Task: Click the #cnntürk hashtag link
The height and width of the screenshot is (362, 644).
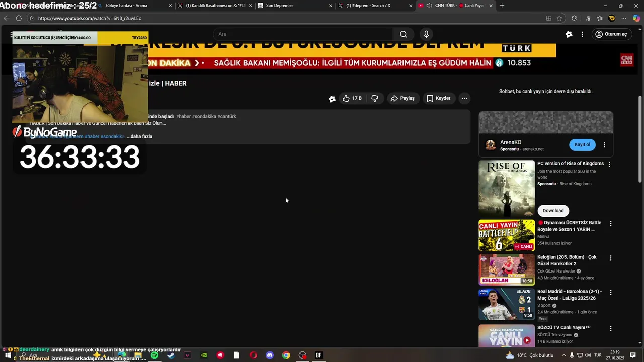Action: [x=227, y=116]
